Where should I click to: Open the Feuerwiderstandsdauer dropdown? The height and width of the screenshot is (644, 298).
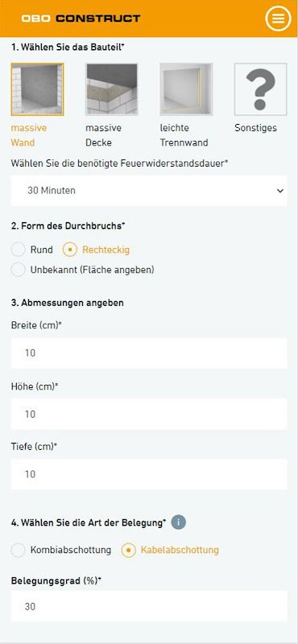tap(149, 191)
